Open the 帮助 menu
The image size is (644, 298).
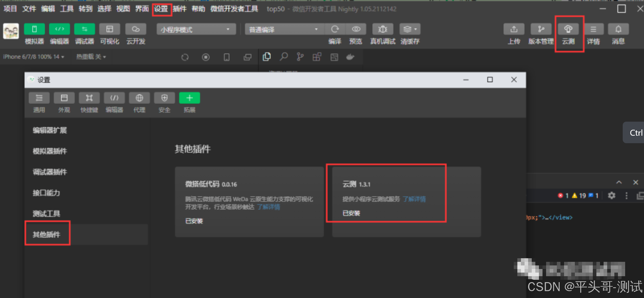tap(198, 9)
